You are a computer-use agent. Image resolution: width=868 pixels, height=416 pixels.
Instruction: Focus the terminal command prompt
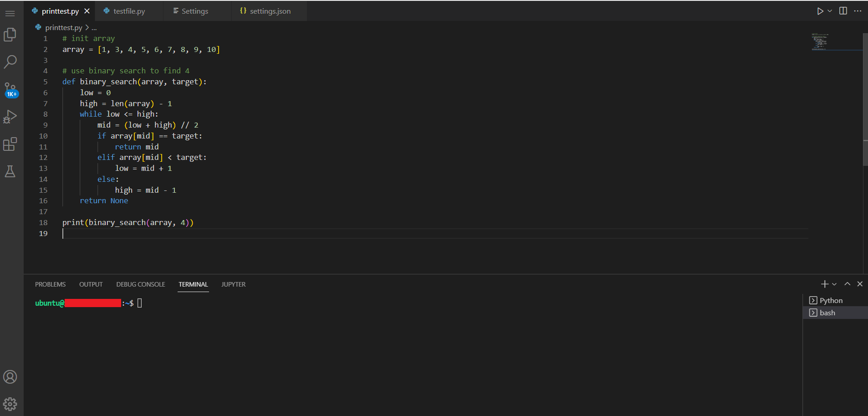pos(139,303)
